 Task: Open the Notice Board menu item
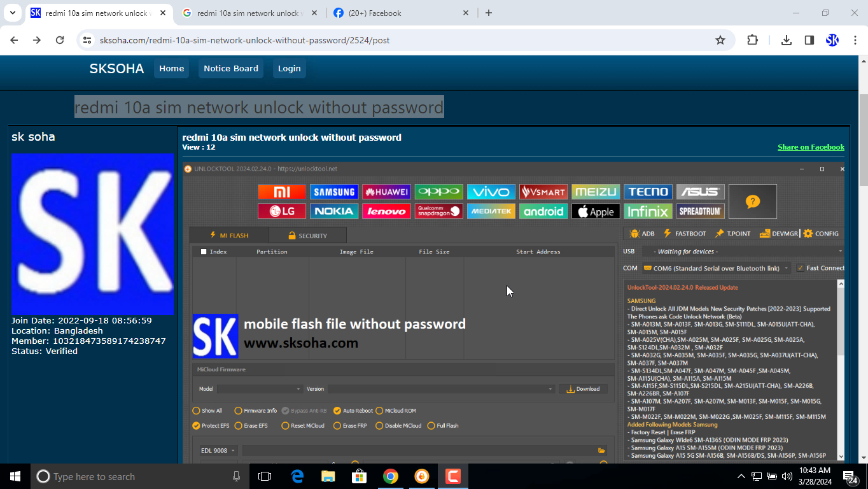click(231, 69)
